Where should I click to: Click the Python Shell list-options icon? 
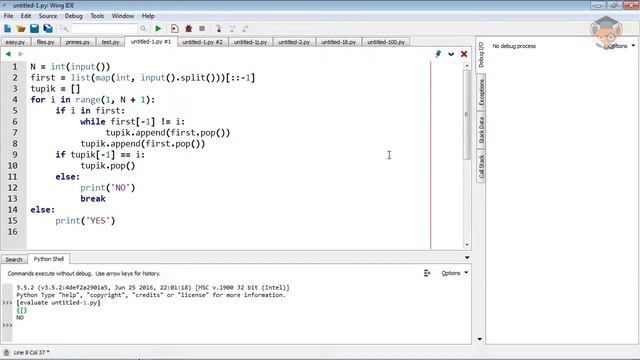coord(427,273)
